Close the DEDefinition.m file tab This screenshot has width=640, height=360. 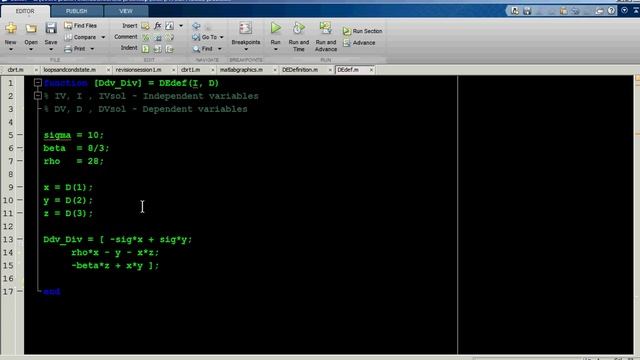click(x=330, y=70)
